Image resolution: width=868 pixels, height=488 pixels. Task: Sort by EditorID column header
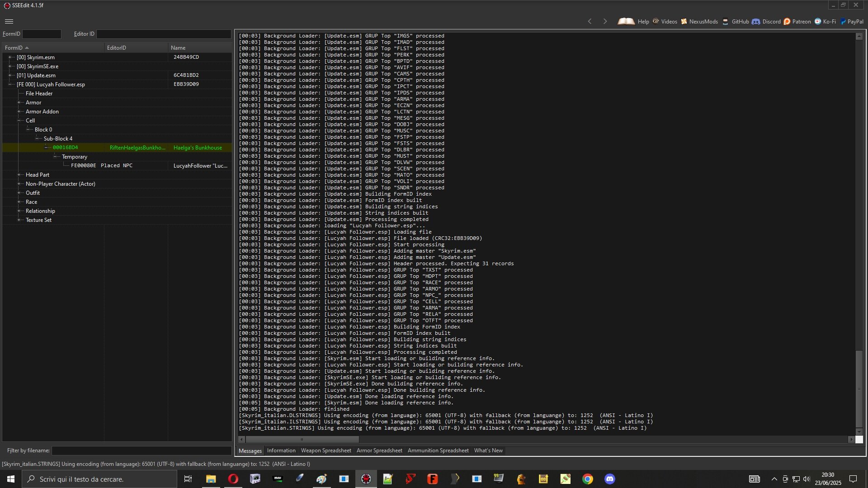click(x=136, y=47)
